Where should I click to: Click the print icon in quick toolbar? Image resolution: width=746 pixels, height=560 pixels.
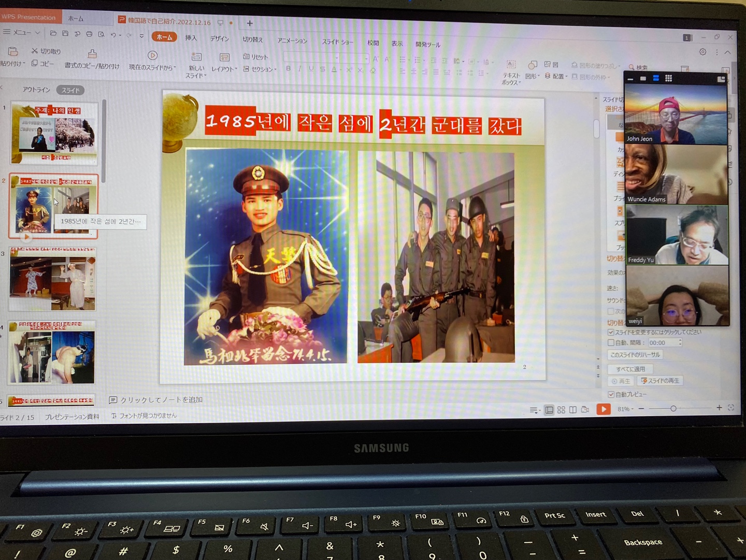[x=89, y=34]
